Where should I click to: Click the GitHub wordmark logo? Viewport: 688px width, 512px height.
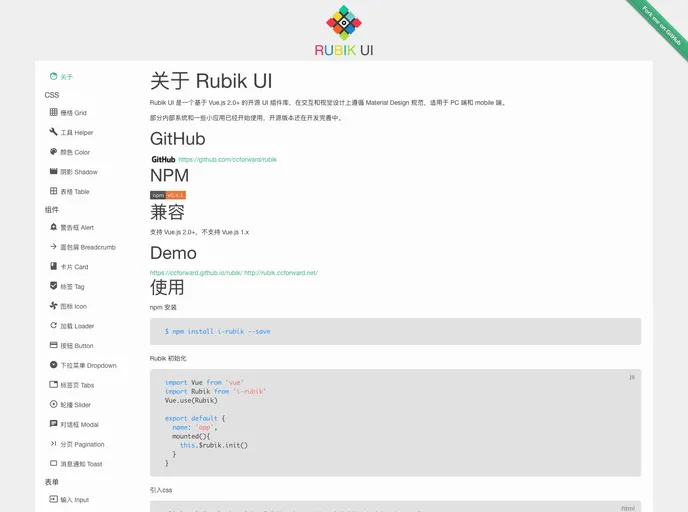tap(163, 159)
